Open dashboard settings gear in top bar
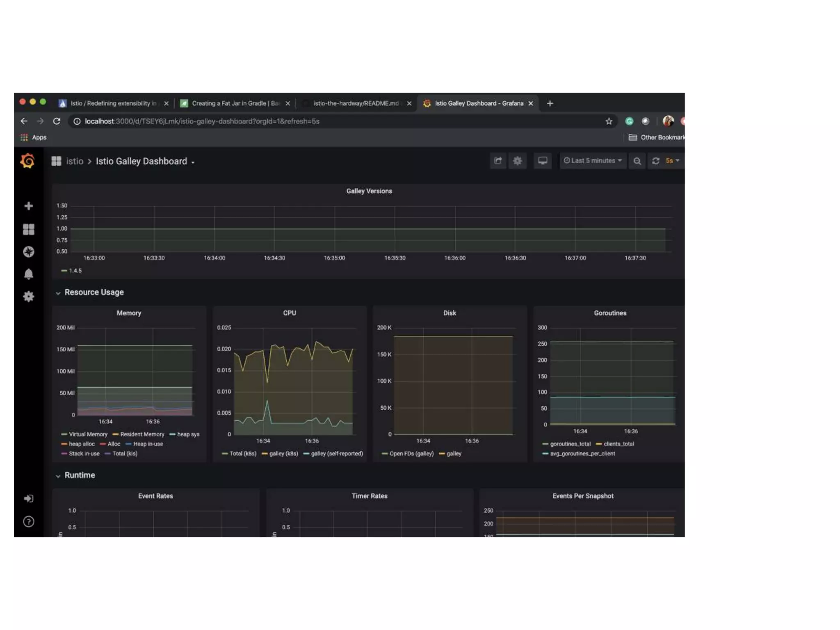840x630 pixels. pos(518,161)
